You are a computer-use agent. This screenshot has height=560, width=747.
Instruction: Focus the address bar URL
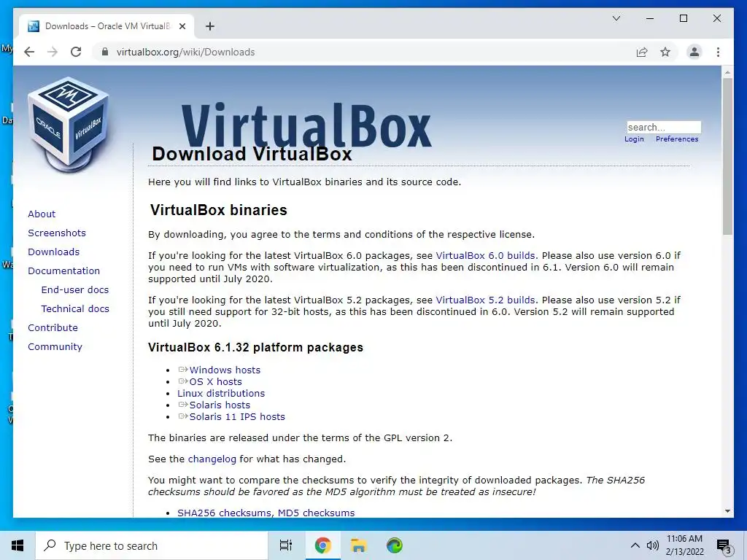[186, 52]
